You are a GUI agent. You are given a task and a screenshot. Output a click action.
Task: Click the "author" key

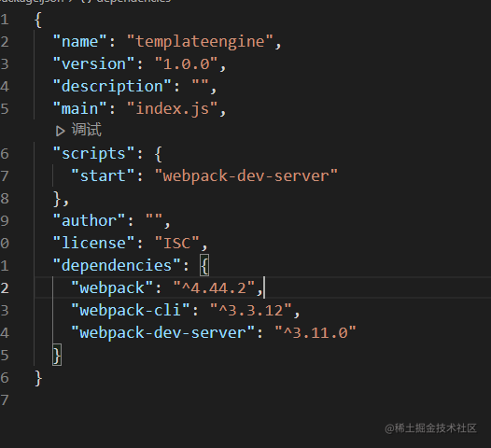(89, 221)
